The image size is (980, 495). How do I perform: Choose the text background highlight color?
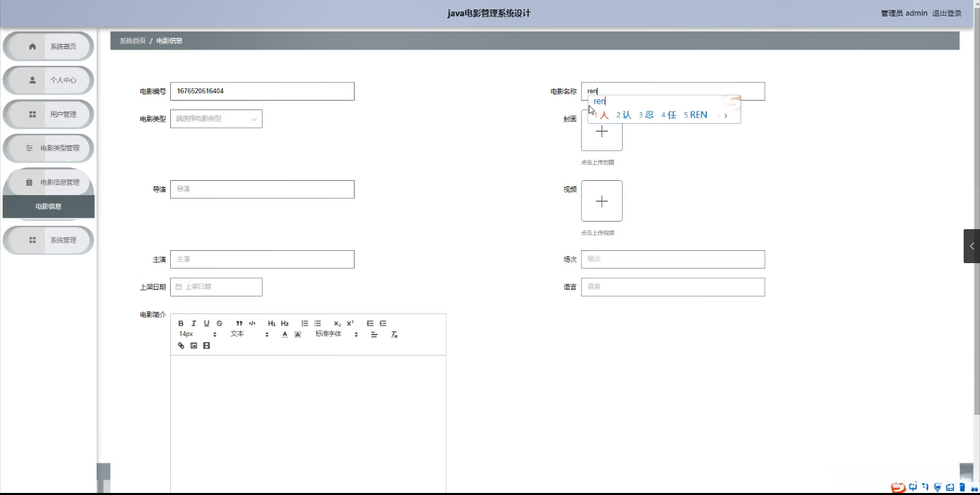pos(297,335)
